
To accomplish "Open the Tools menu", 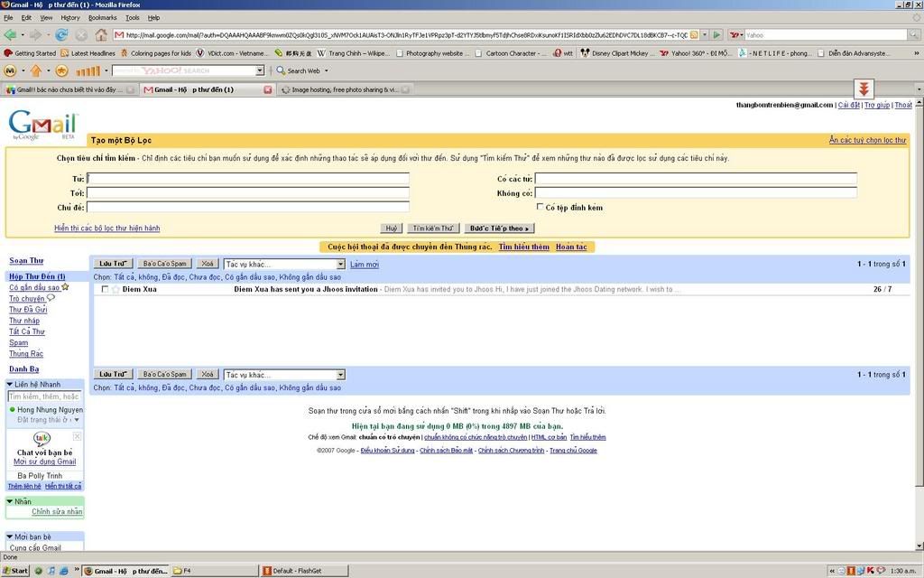I will coord(133,18).
